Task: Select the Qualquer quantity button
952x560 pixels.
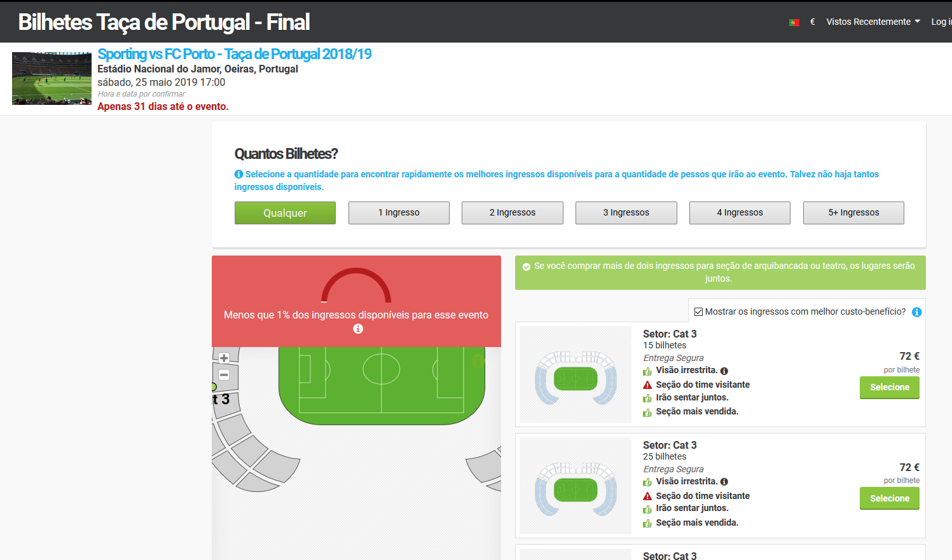Action: point(285,213)
